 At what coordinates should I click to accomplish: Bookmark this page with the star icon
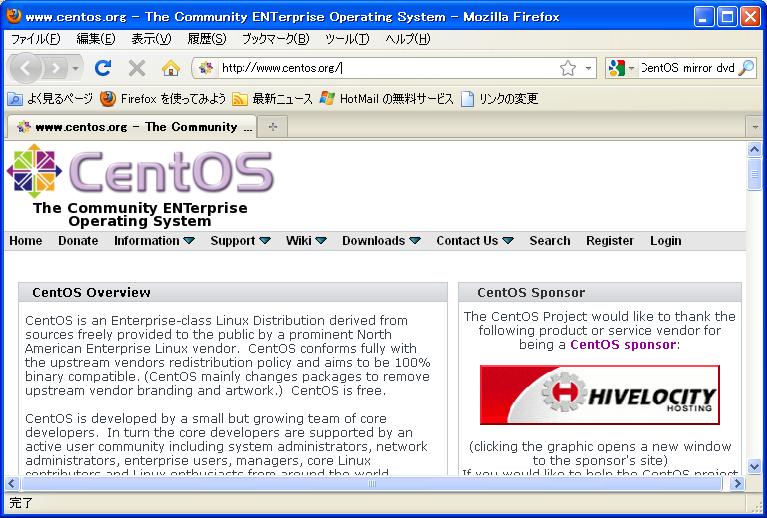pyautogui.click(x=567, y=68)
